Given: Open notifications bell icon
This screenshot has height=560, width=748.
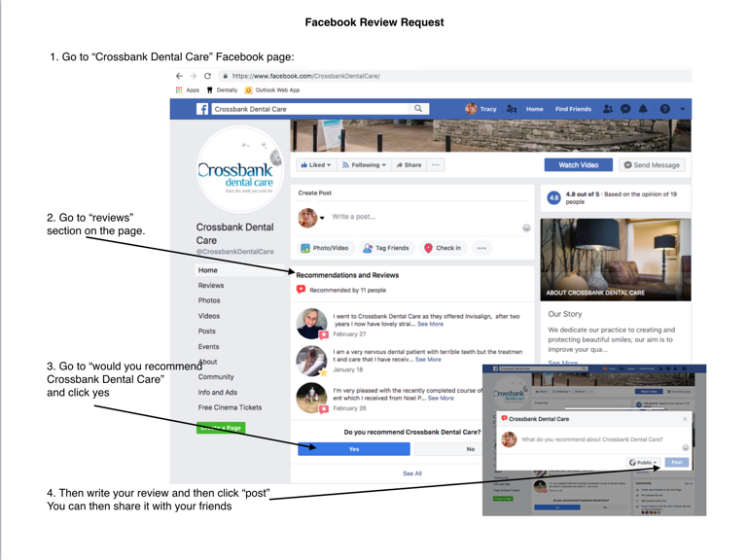Looking at the screenshot, I should coord(643,109).
